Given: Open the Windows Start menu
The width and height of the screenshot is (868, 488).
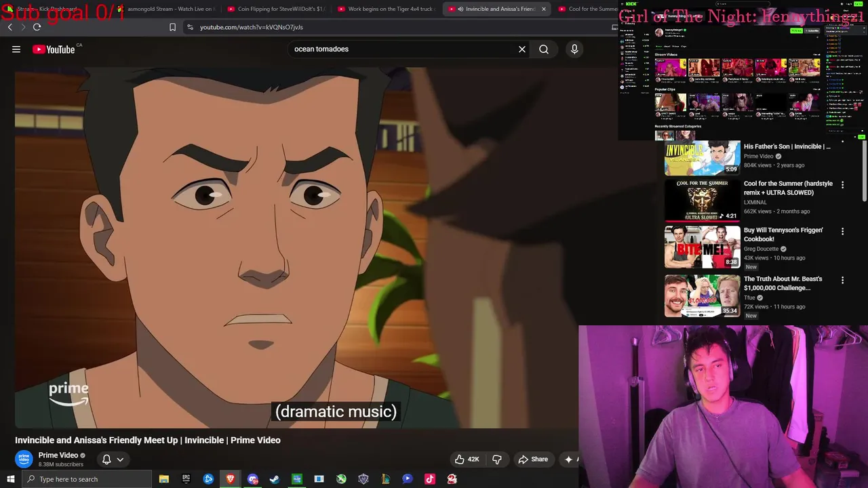Looking at the screenshot, I should tap(10, 479).
